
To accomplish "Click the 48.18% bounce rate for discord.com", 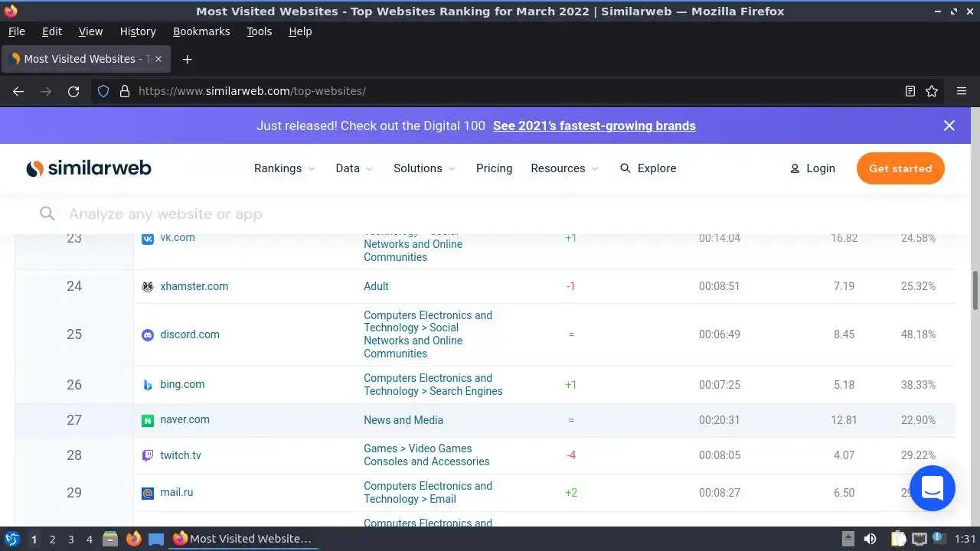I will click(x=918, y=334).
